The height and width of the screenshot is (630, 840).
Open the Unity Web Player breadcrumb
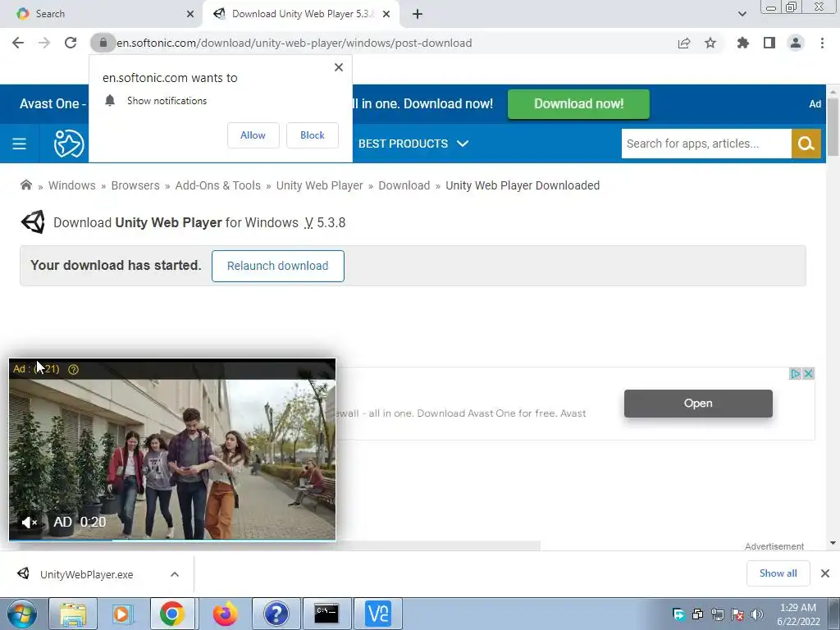point(319,185)
